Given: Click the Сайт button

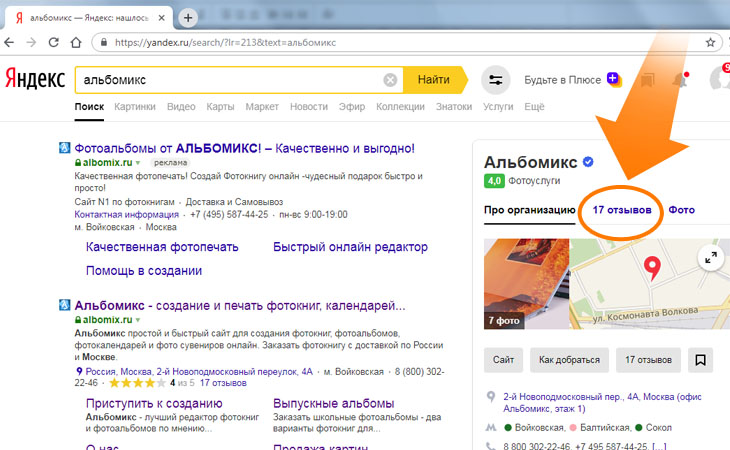Looking at the screenshot, I should point(503,360).
